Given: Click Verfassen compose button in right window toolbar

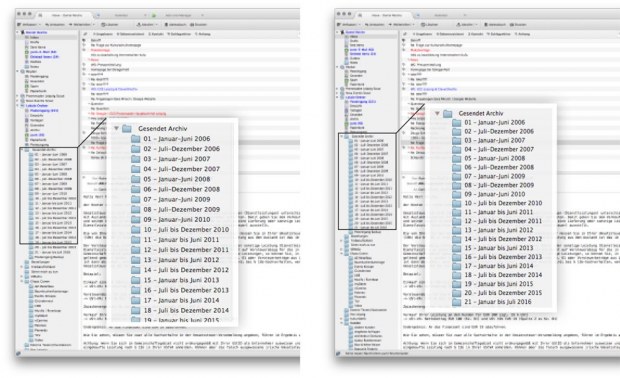Looking at the screenshot, I should pyautogui.click(x=348, y=25).
